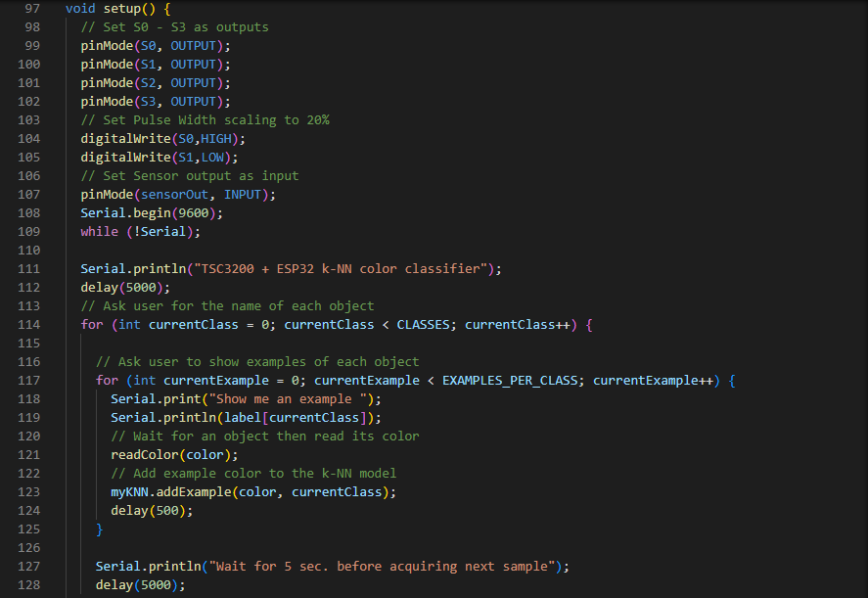The height and width of the screenshot is (598, 868).
Task: Click the CLASSES constant in the for loop
Action: point(422,324)
